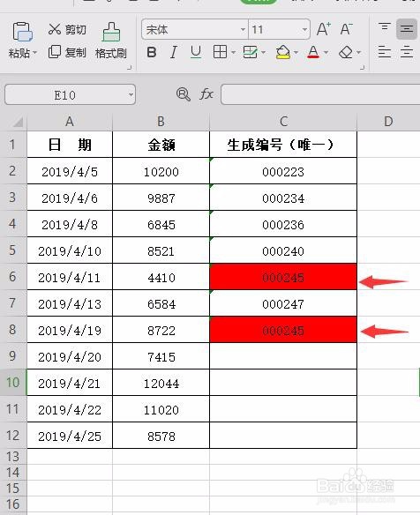The image size is (420, 515).
Task: Toggle Italic formatting
Action: click(x=174, y=52)
